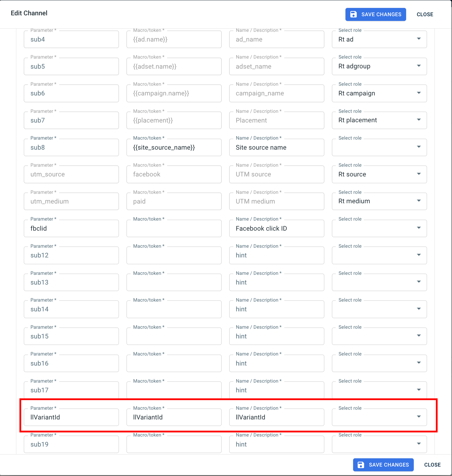Click the empty Macro/token field for fbclid
The height and width of the screenshot is (476, 452).
point(174,228)
